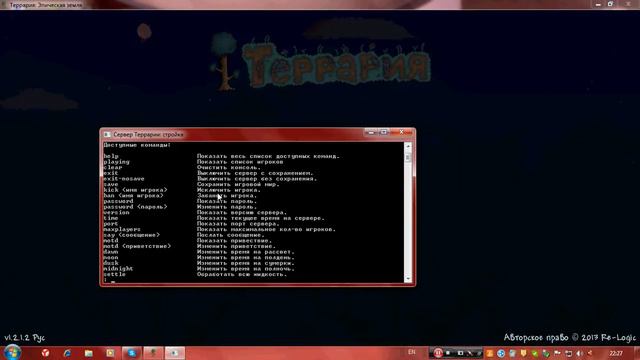Restore down the Terraria game window
This screenshot has width=640, height=360.
point(610,4)
